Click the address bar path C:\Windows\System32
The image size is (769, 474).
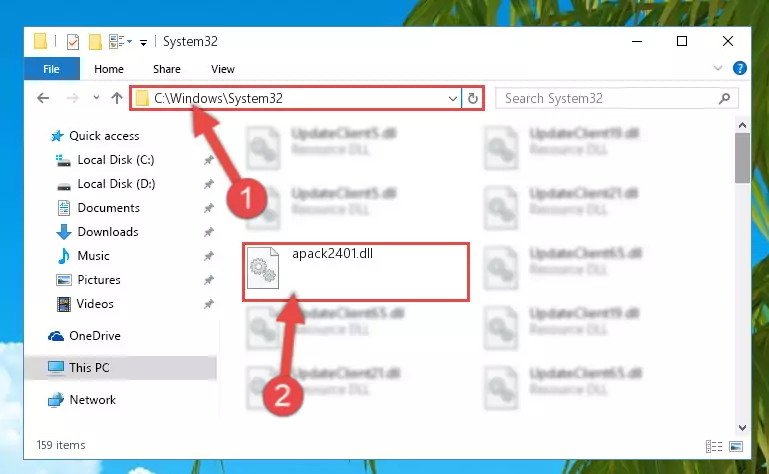click(x=218, y=98)
